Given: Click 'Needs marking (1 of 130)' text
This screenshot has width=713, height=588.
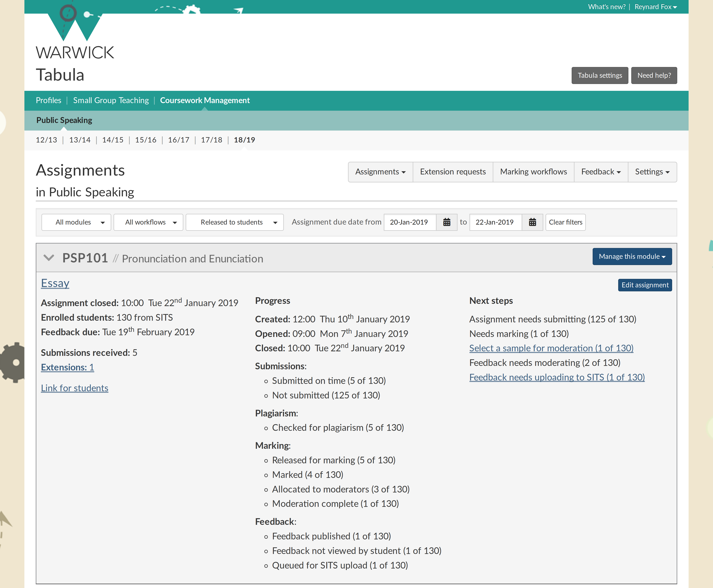Looking at the screenshot, I should [x=519, y=334].
